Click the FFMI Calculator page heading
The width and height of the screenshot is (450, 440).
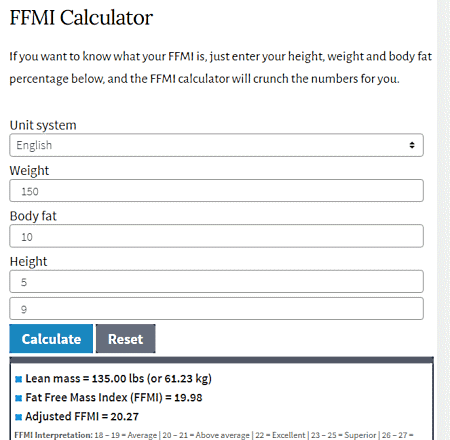[81, 17]
